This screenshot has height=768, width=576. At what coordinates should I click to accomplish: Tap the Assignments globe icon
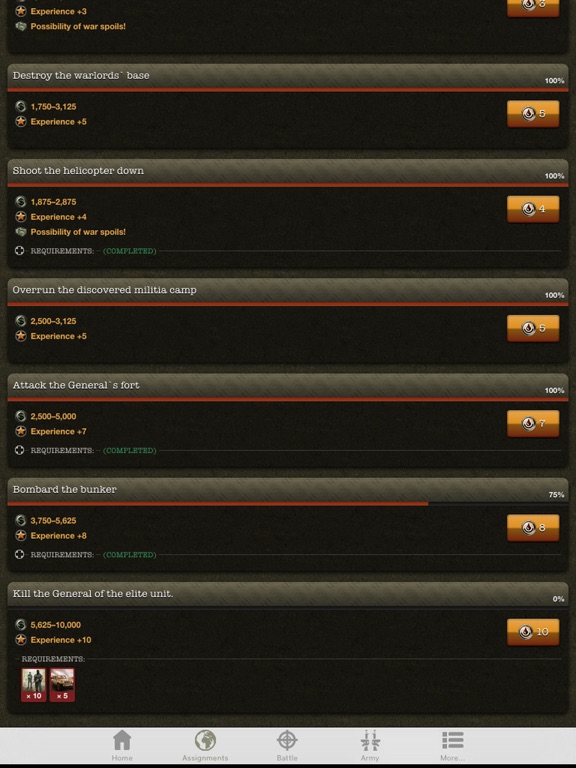[x=205, y=740]
